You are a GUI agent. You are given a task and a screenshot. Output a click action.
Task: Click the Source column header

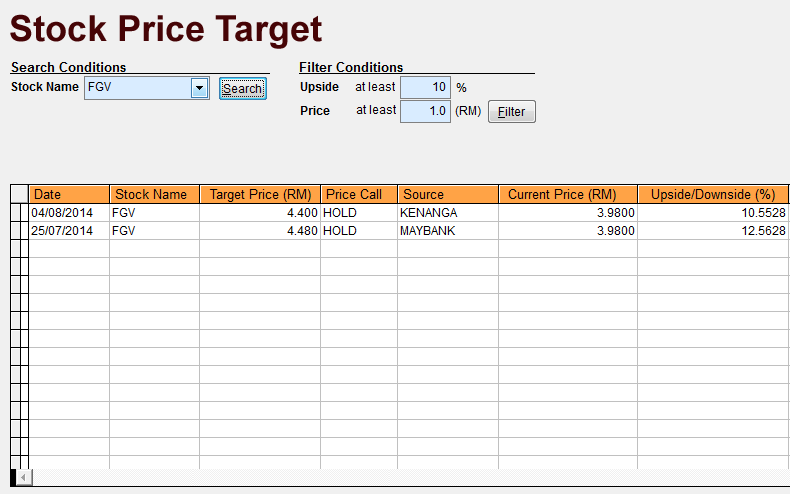coord(448,194)
